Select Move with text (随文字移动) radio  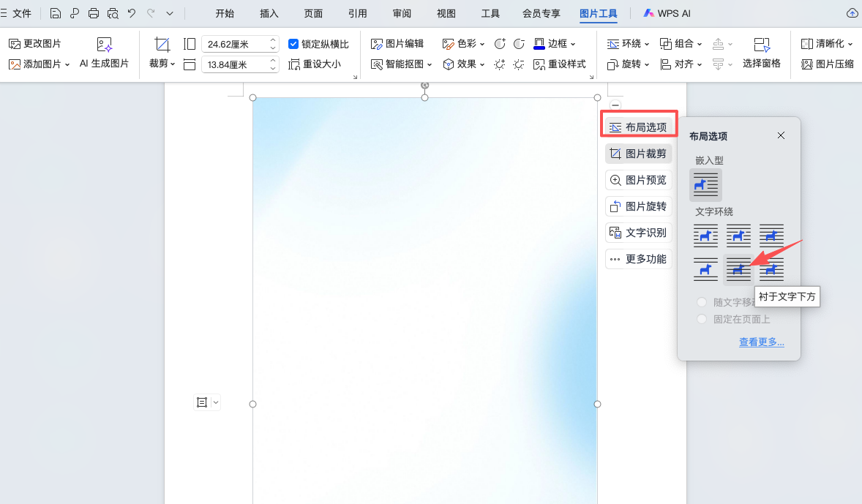702,302
